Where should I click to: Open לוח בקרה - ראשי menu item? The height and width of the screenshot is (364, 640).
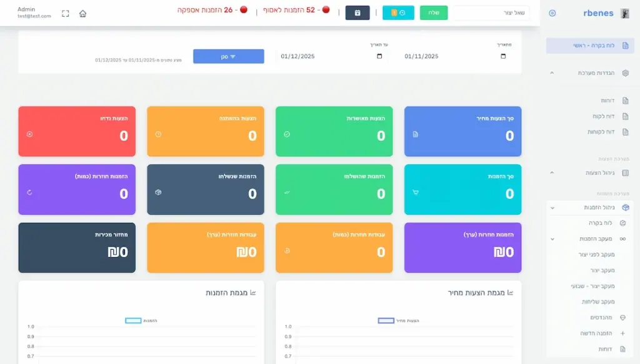click(590, 46)
